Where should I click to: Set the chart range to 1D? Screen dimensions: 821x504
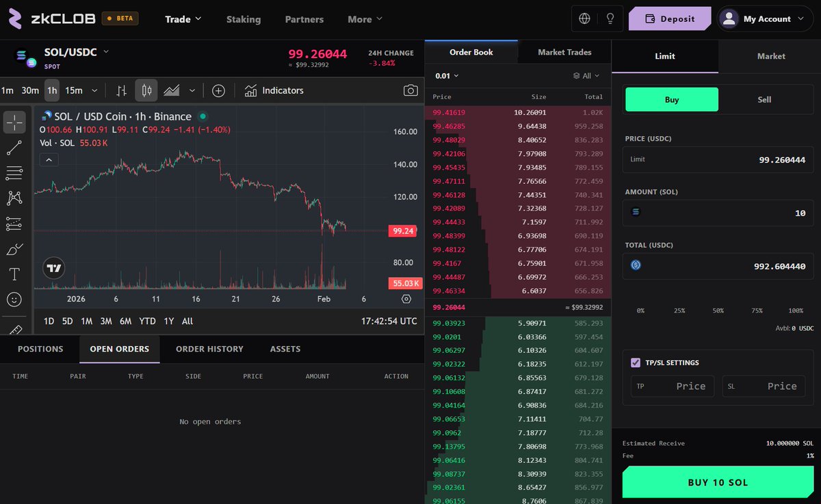point(49,321)
